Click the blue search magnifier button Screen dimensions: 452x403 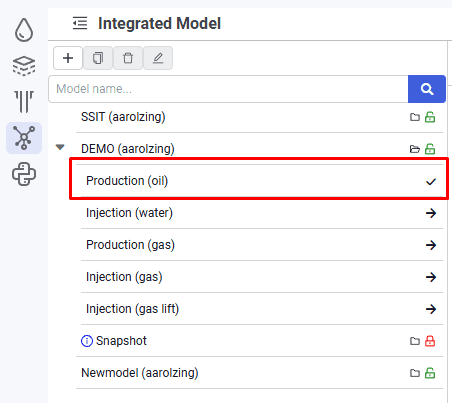pyautogui.click(x=427, y=89)
